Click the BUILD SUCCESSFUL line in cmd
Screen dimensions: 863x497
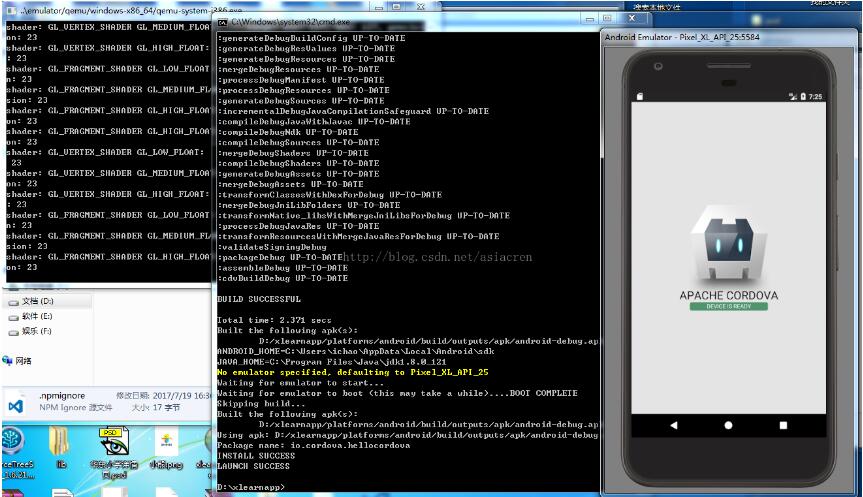point(259,299)
